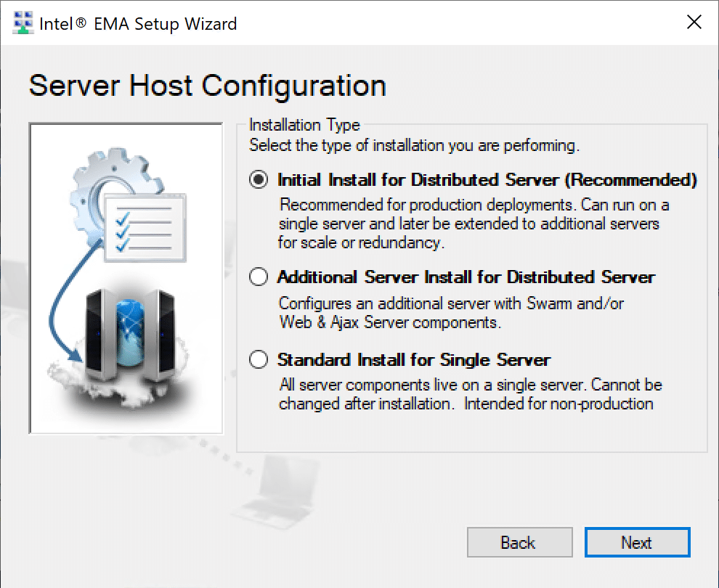This screenshot has height=588, width=719.
Task: Select Standard Install for Single Server radio
Action: click(259, 359)
